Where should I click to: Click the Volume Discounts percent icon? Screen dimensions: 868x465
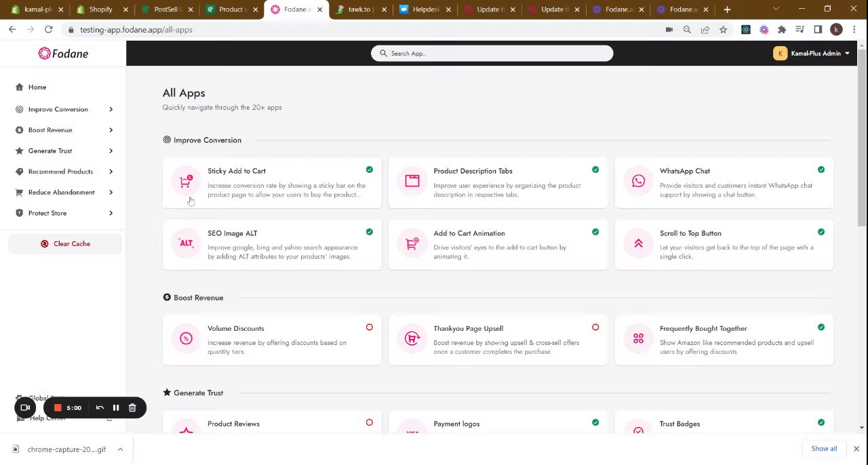point(186,338)
